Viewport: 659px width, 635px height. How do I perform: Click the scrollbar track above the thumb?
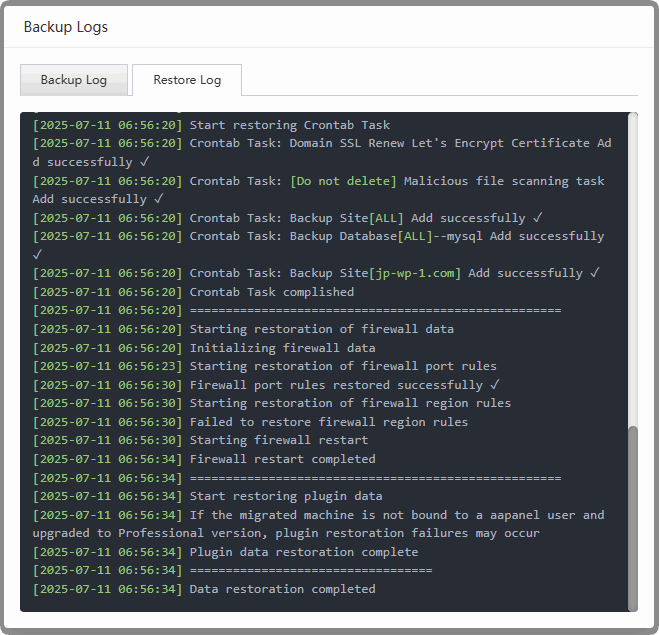[x=632, y=270]
